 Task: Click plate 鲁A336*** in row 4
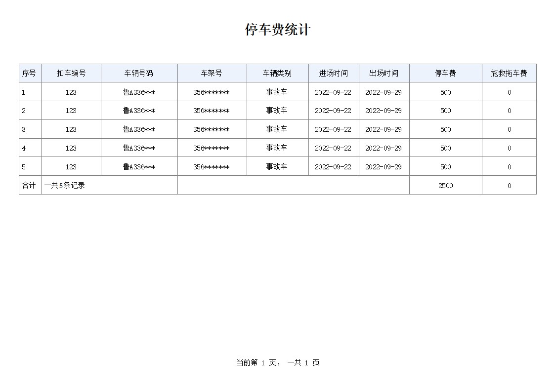(x=139, y=149)
